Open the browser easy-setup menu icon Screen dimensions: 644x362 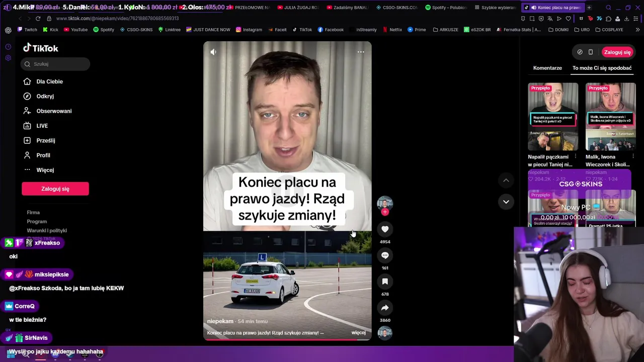[x=635, y=19]
